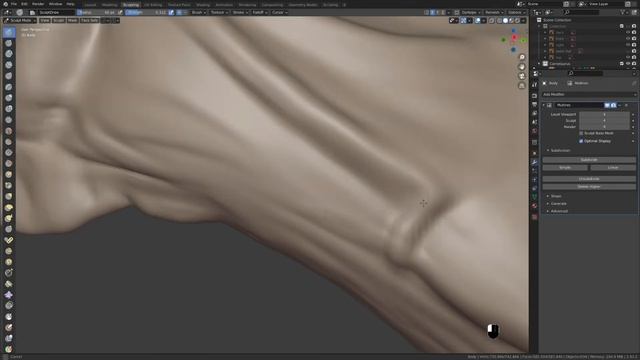Screen dimensions: 640x360
Task: Open the Falloff dropdown
Action: 260,12
